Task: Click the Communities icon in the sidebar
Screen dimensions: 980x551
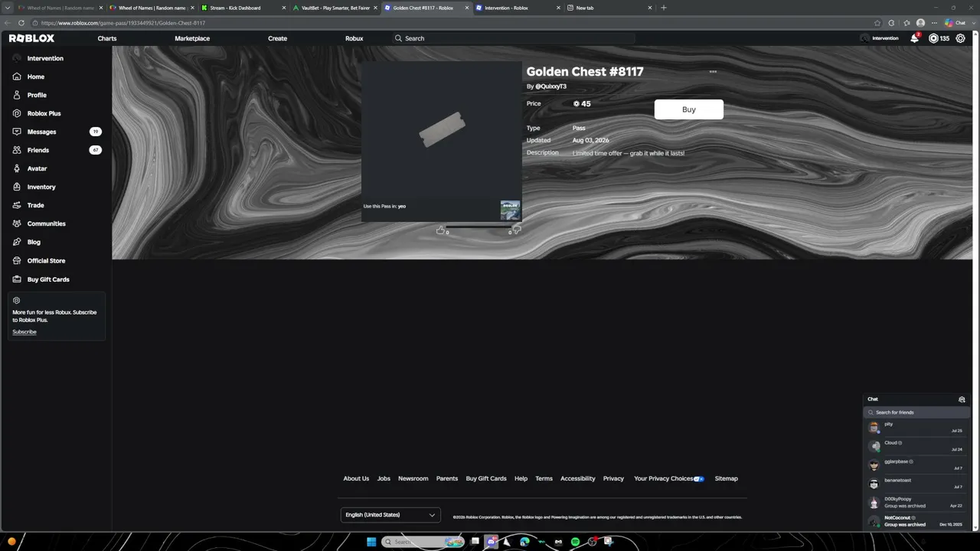Action: coord(17,223)
